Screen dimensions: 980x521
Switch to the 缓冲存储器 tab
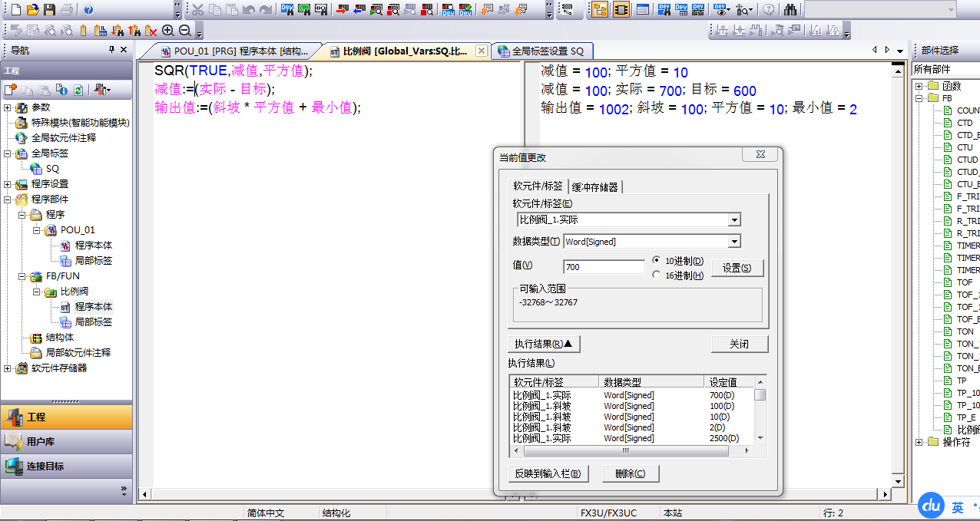point(595,186)
